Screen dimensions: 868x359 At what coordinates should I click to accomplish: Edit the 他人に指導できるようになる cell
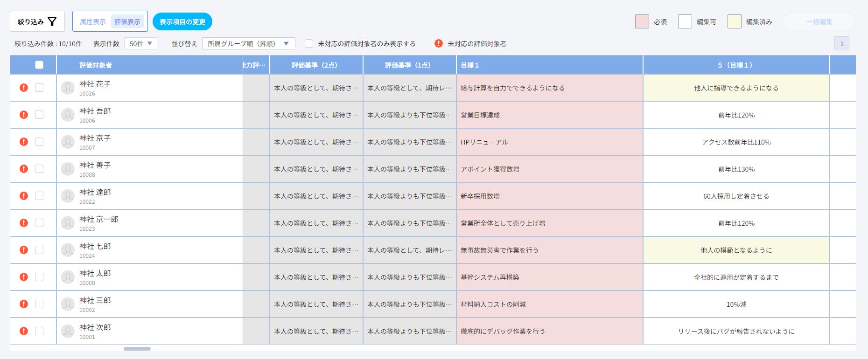coord(736,88)
